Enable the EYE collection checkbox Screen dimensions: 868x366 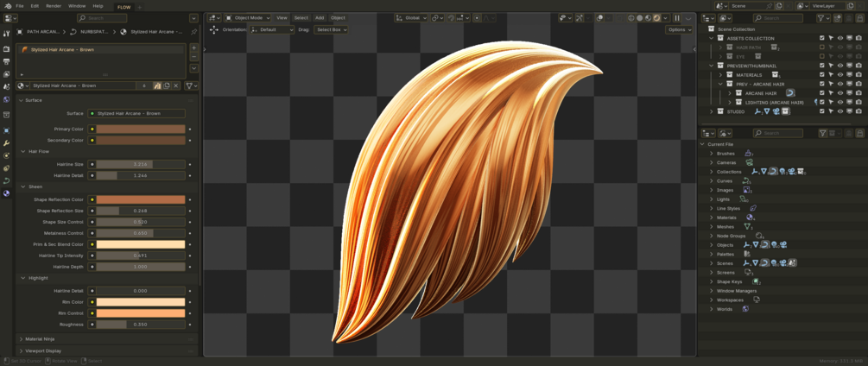[x=822, y=56]
